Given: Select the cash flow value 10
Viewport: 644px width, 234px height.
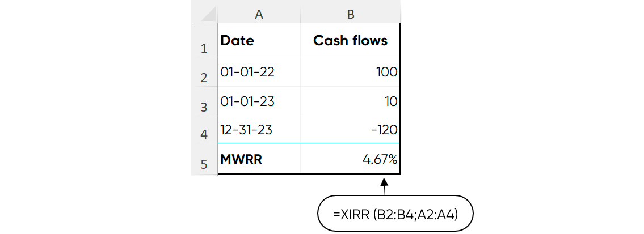Looking at the screenshot, I should [x=350, y=101].
